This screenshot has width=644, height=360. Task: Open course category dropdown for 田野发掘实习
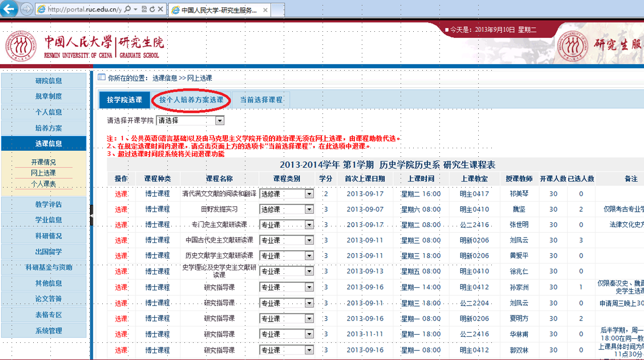coord(309,209)
